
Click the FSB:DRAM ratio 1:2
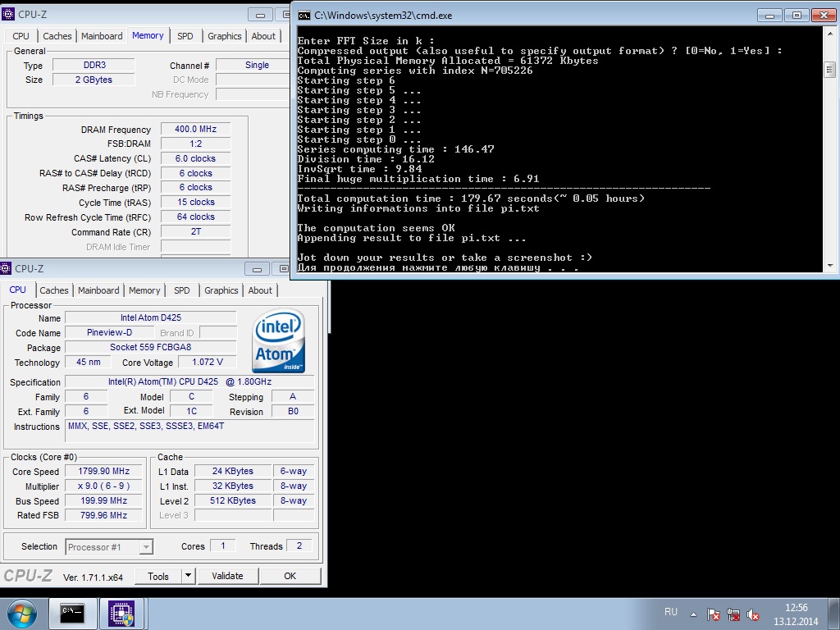coord(195,144)
